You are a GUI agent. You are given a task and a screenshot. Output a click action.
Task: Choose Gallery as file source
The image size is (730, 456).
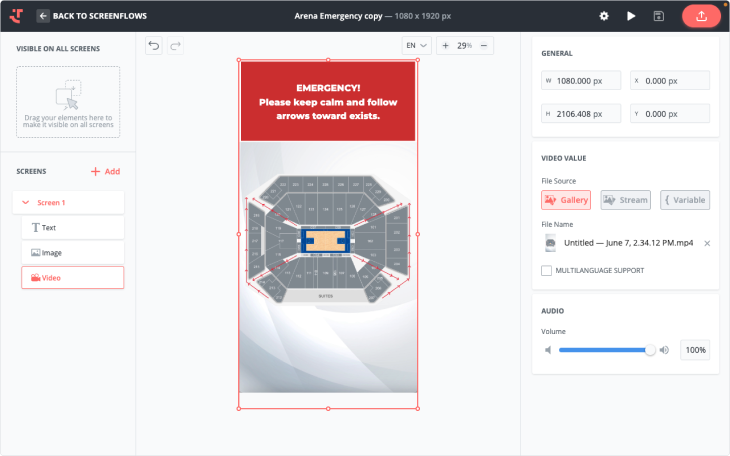[566, 200]
